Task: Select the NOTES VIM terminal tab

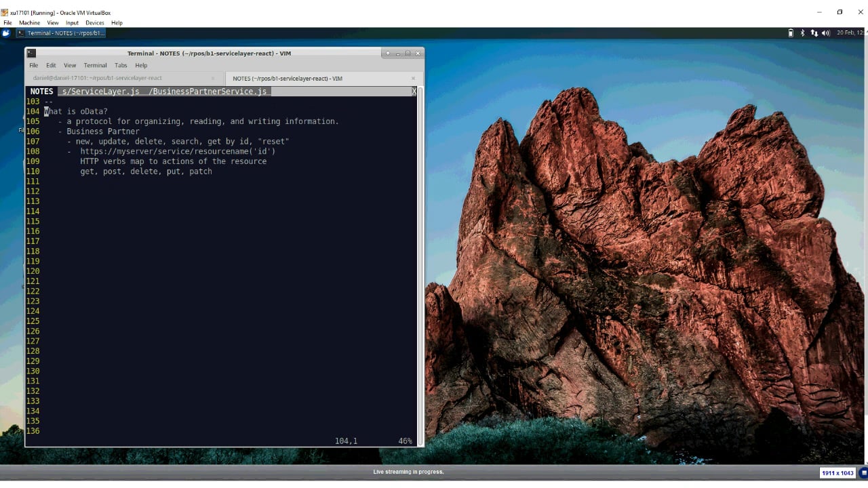Action: tap(323, 78)
